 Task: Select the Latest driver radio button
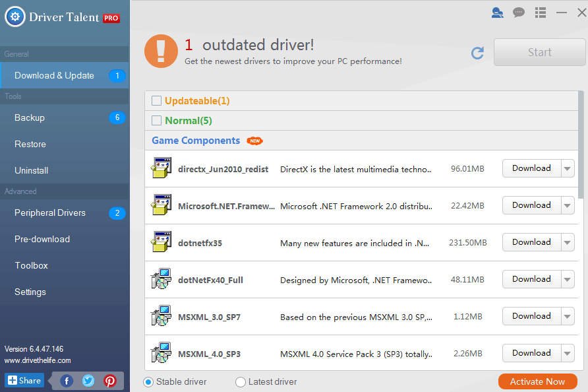241,382
